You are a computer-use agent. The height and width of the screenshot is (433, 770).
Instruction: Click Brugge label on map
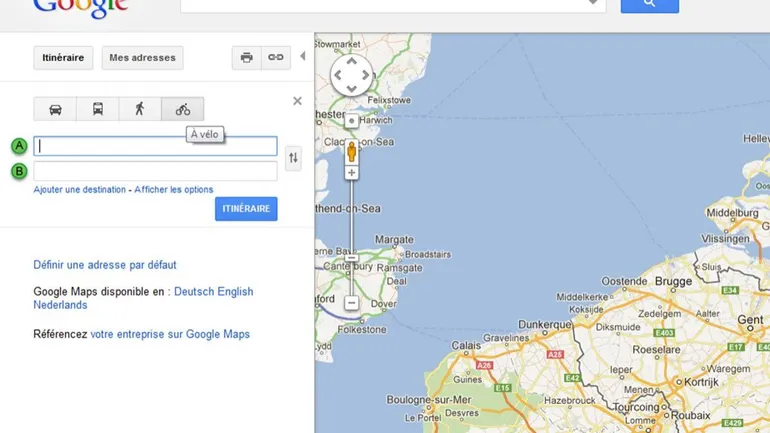tap(673, 282)
